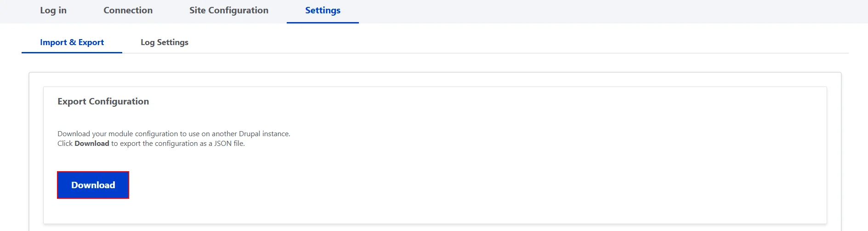The width and height of the screenshot is (868, 231).
Task: Navigate to Log Settings under Settings
Action: 165,42
